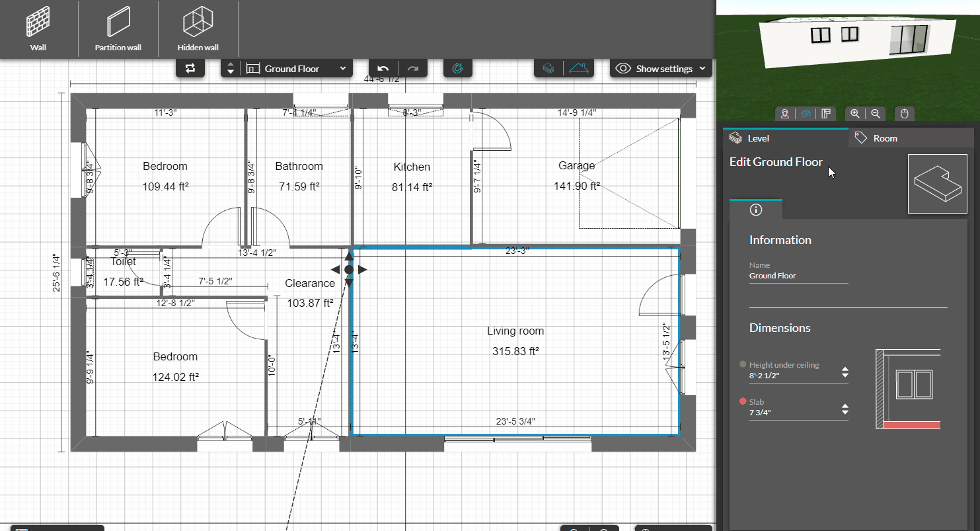Open the elevation view mode
The width and height of the screenshot is (980, 531).
pos(825,113)
